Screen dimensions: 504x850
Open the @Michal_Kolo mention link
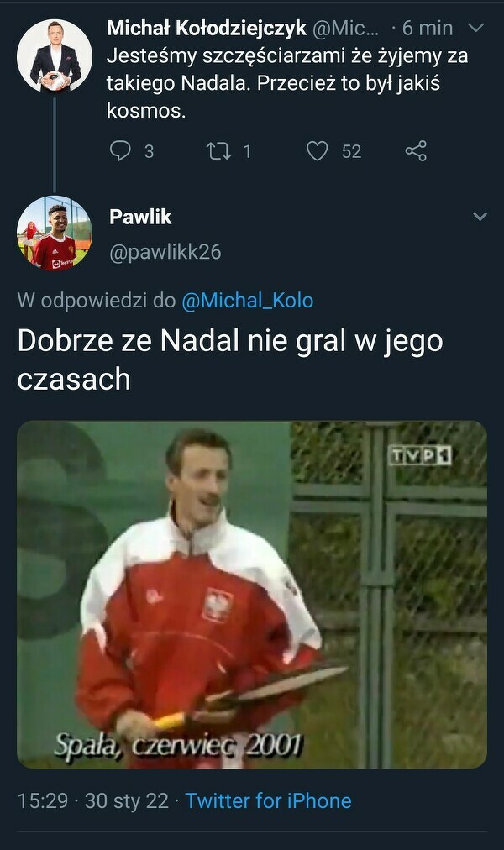(x=247, y=301)
